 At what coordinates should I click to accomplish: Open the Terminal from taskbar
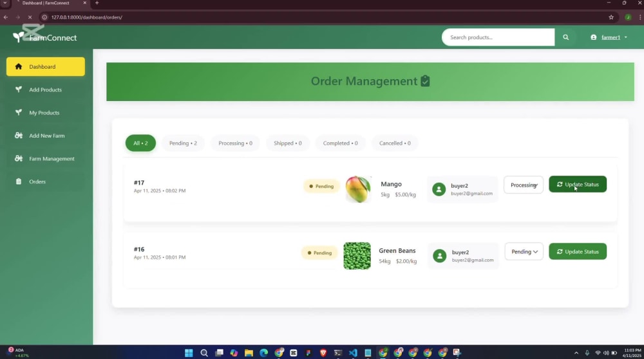click(x=338, y=353)
